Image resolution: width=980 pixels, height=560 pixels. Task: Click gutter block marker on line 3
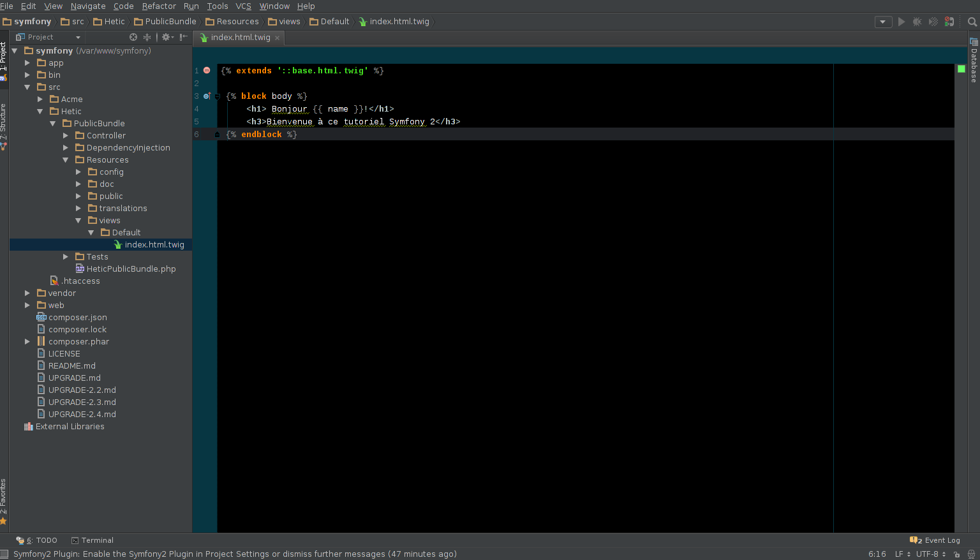click(x=207, y=96)
